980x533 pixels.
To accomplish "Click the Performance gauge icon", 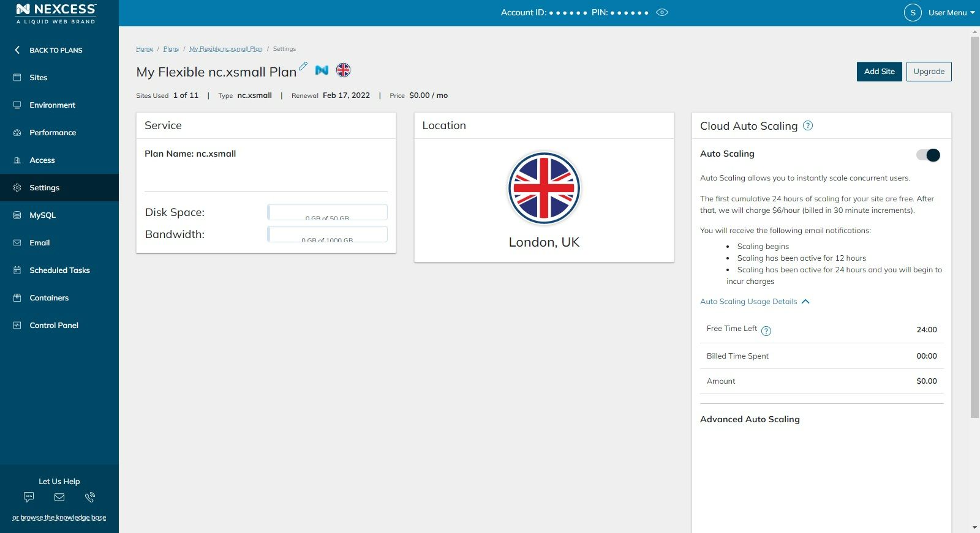I will [17, 132].
